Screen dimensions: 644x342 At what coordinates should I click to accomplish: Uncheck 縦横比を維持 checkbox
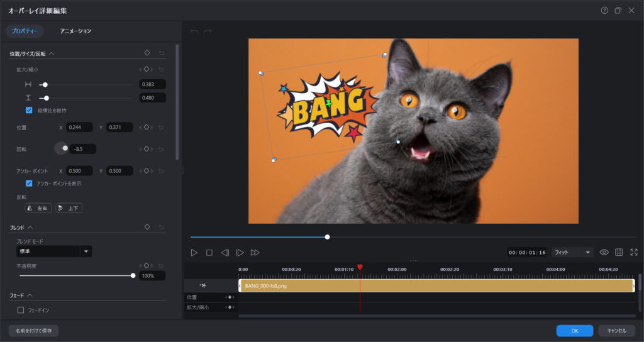coord(29,110)
